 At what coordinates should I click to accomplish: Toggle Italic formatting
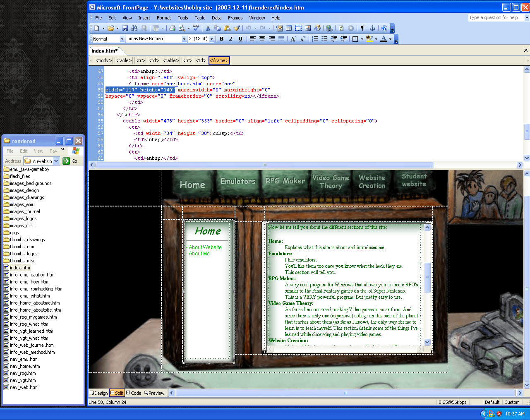pyautogui.click(x=231, y=39)
